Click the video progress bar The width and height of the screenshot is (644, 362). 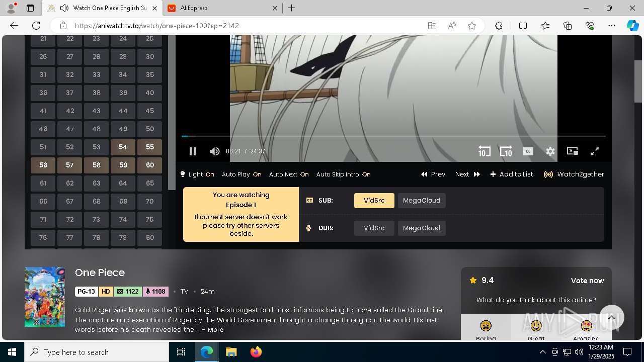[393, 136]
